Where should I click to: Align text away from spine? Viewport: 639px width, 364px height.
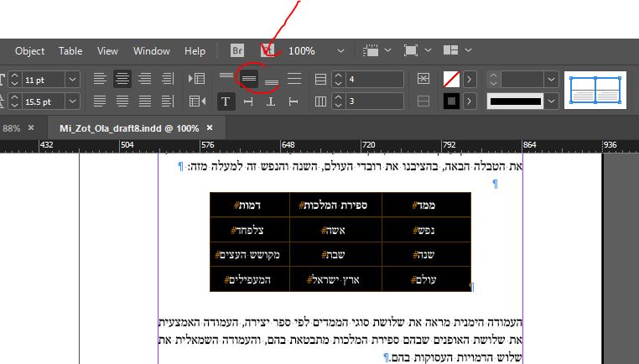point(168,101)
